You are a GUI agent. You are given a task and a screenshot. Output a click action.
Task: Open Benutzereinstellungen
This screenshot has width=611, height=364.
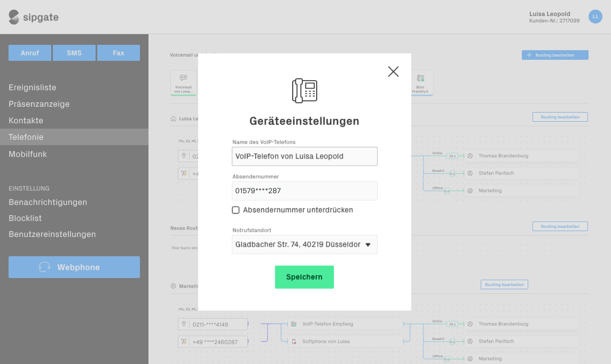(x=52, y=234)
